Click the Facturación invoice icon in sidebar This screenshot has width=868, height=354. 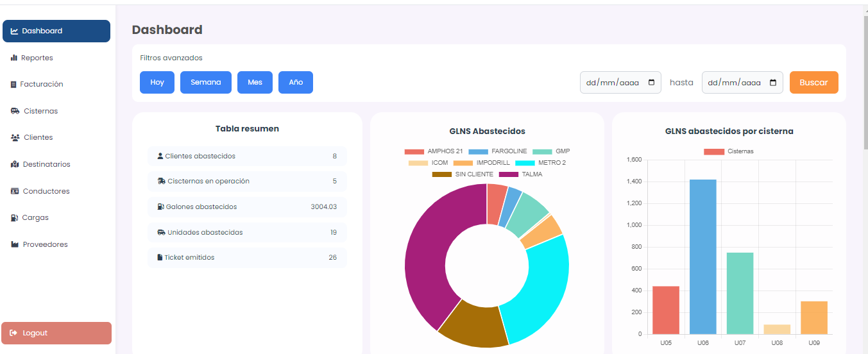(13, 85)
